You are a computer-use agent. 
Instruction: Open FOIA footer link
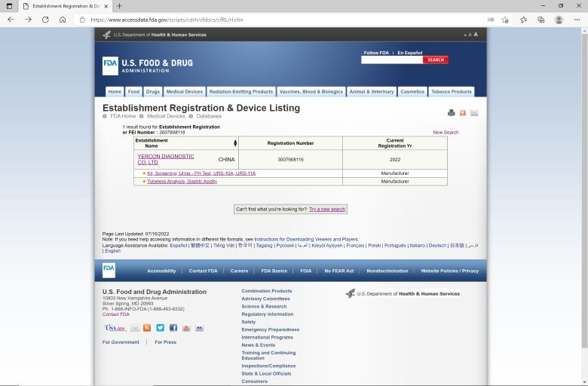point(305,271)
